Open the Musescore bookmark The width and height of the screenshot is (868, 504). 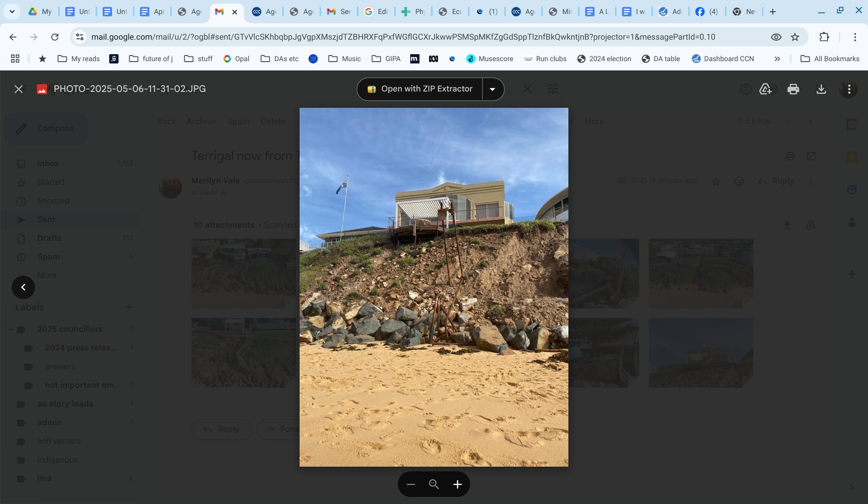[x=490, y=59]
